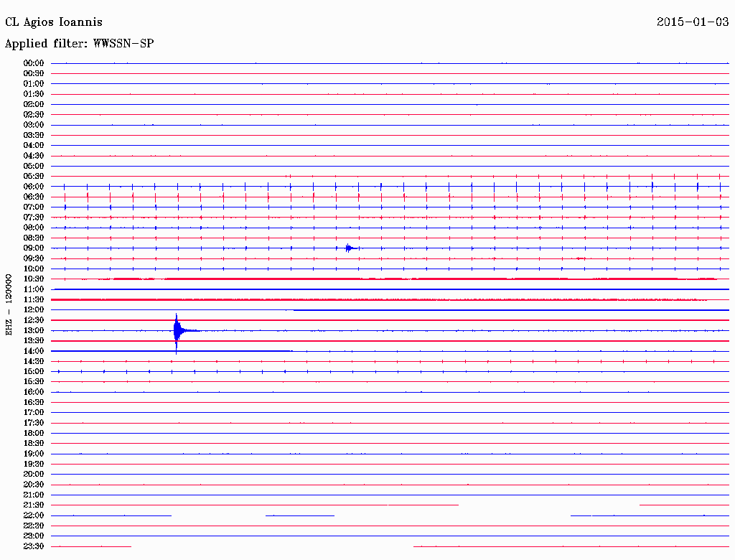
Task: Click the vertical 'EHZ - 120000' axis label
Action: point(9,305)
